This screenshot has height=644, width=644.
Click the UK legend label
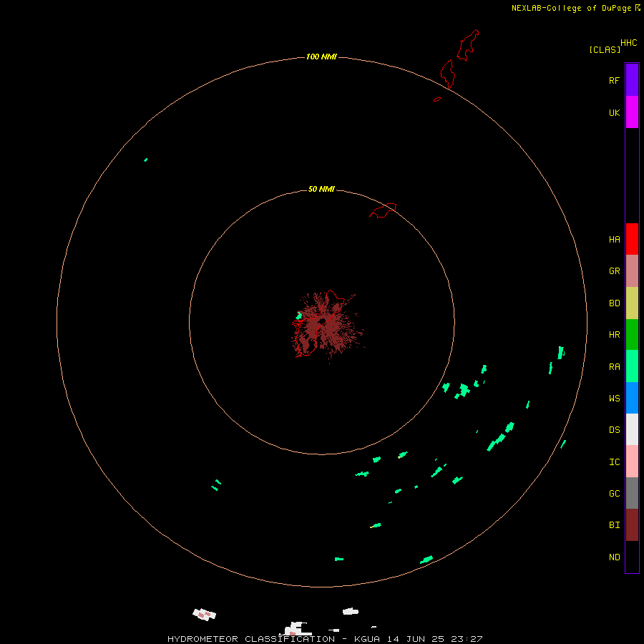(614, 112)
